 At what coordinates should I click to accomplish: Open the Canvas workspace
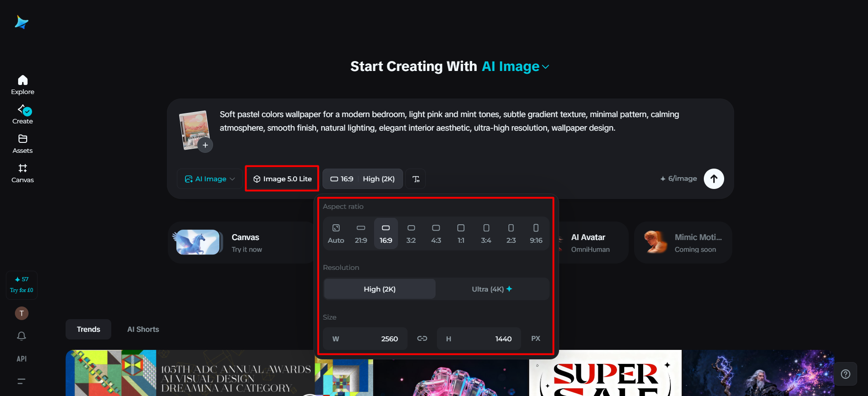pyautogui.click(x=23, y=173)
